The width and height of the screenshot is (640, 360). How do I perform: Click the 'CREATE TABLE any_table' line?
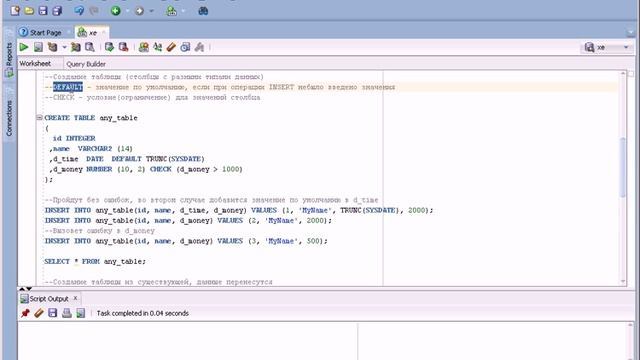coord(91,118)
